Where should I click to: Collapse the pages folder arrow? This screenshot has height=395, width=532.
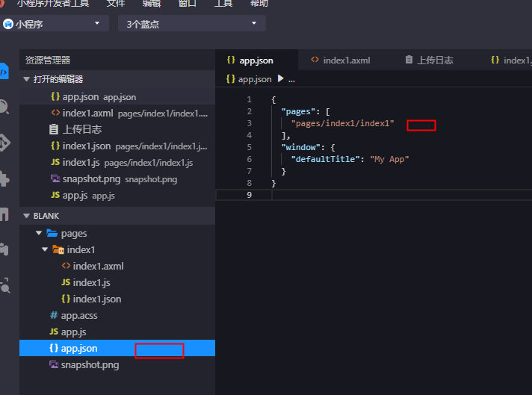pos(39,233)
